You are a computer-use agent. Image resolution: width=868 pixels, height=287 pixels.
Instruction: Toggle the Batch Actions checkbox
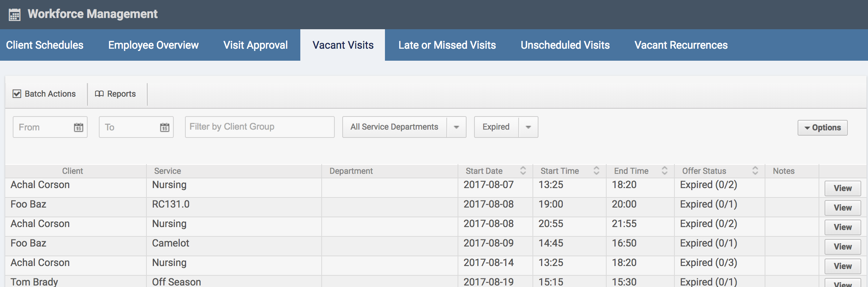tap(17, 94)
